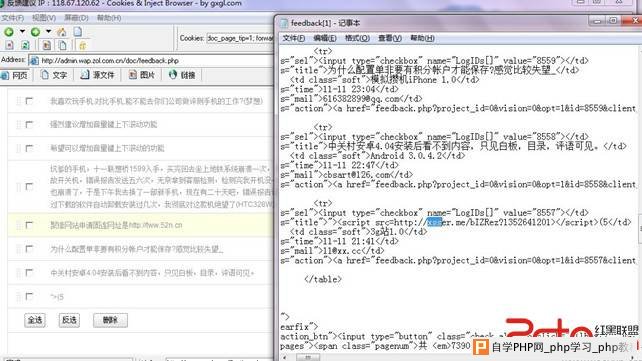Screen dimensions: 642x361
Task: Open 查看(V) menu in Notepad
Action: pos(389,38)
